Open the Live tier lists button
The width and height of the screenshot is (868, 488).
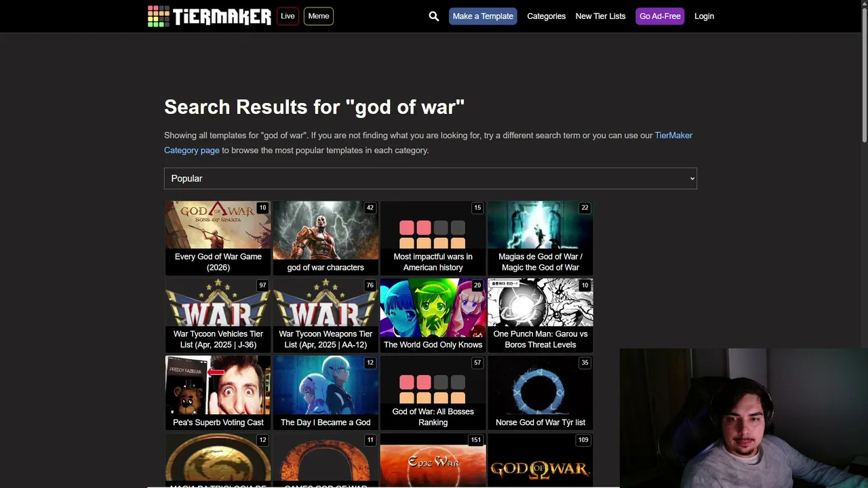tap(288, 16)
